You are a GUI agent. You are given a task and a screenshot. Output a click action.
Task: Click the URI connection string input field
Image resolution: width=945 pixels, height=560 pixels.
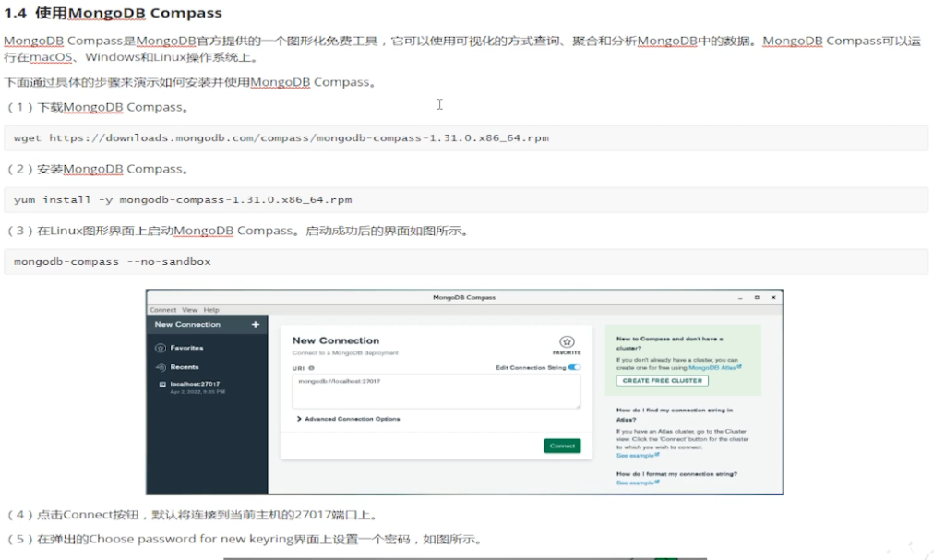coord(437,391)
